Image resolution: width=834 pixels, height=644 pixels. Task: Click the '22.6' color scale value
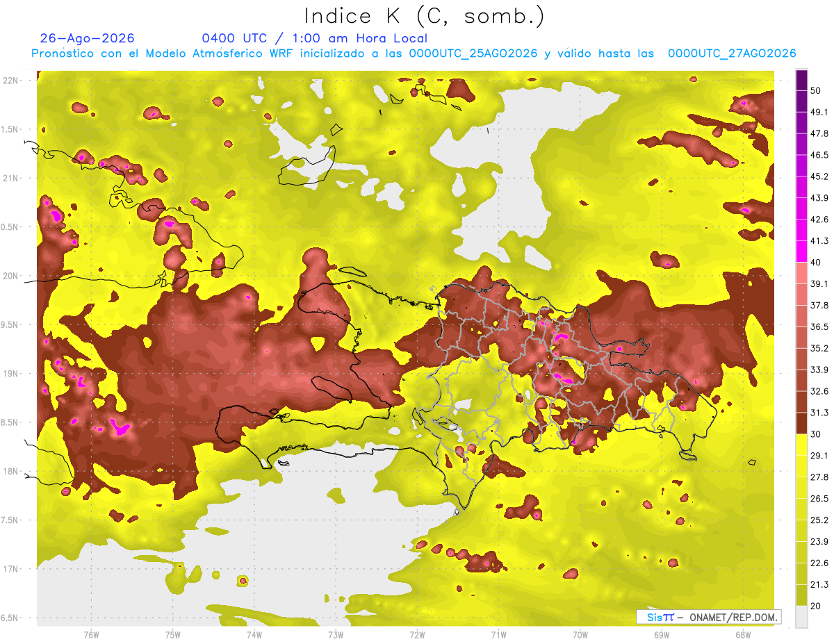coord(819,563)
